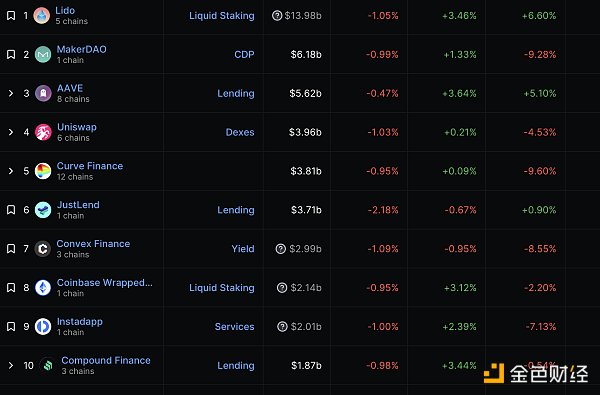Open the Coinbase Wrapped protocol link

[x=105, y=282]
